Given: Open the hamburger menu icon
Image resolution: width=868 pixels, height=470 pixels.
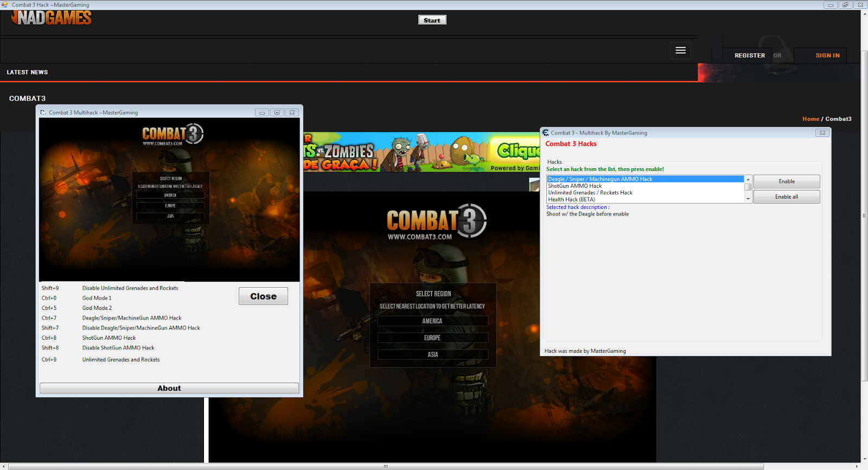Looking at the screenshot, I should tap(680, 50).
